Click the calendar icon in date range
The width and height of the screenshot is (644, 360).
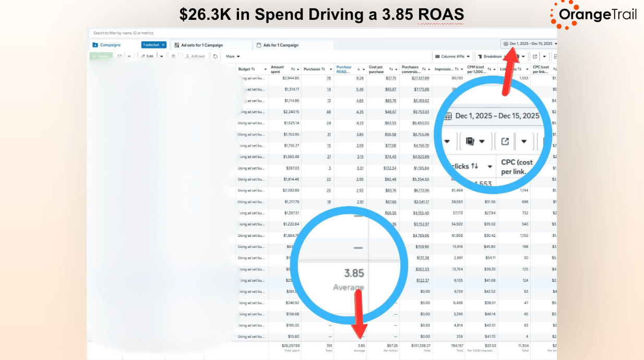[506, 44]
